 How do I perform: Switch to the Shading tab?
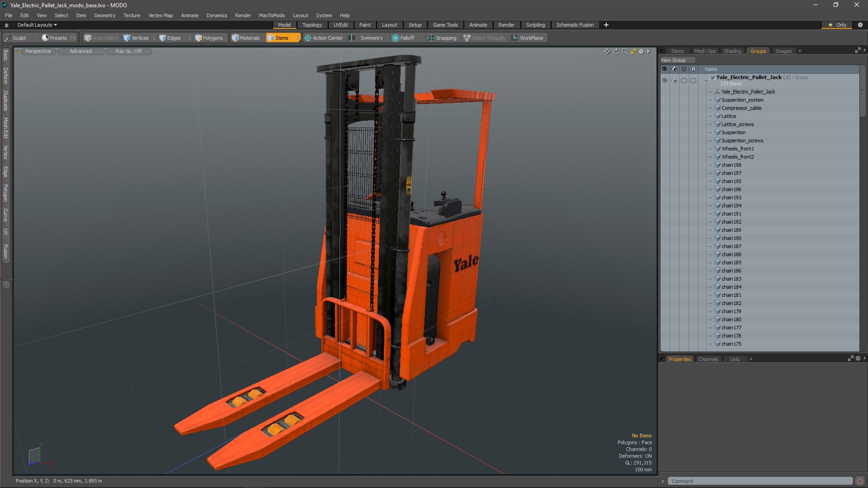click(732, 51)
